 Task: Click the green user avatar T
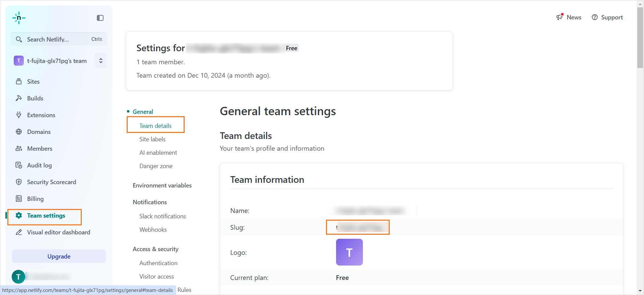point(18,277)
